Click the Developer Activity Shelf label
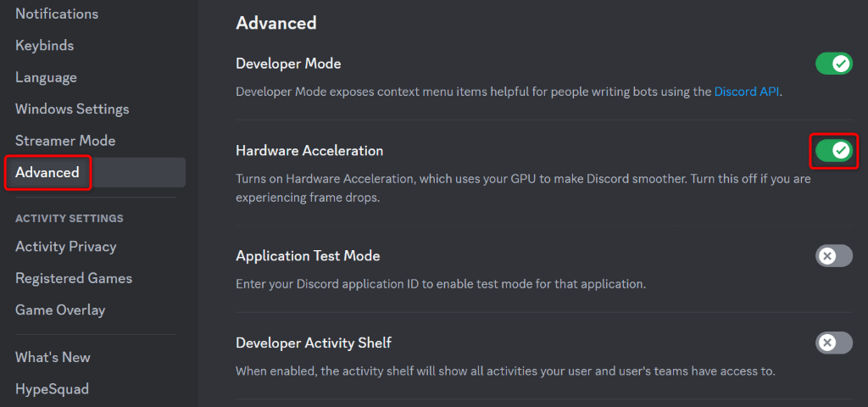Image resolution: width=868 pixels, height=407 pixels. point(314,343)
